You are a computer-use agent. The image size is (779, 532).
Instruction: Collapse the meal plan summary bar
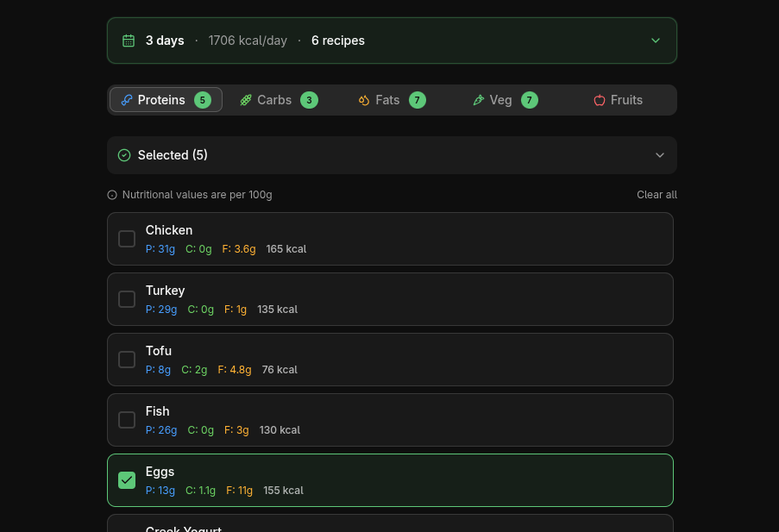point(655,40)
